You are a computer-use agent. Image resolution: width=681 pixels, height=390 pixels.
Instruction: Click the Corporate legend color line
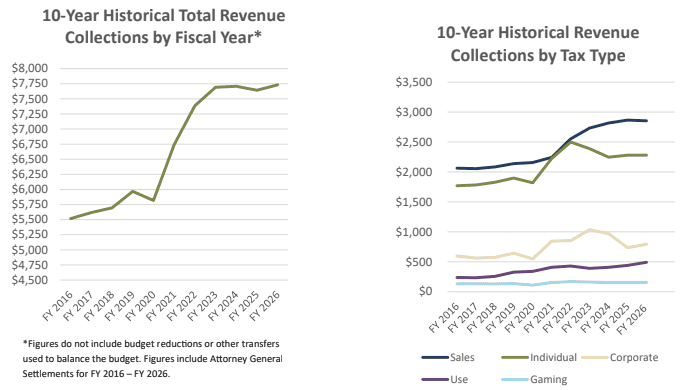595,358
